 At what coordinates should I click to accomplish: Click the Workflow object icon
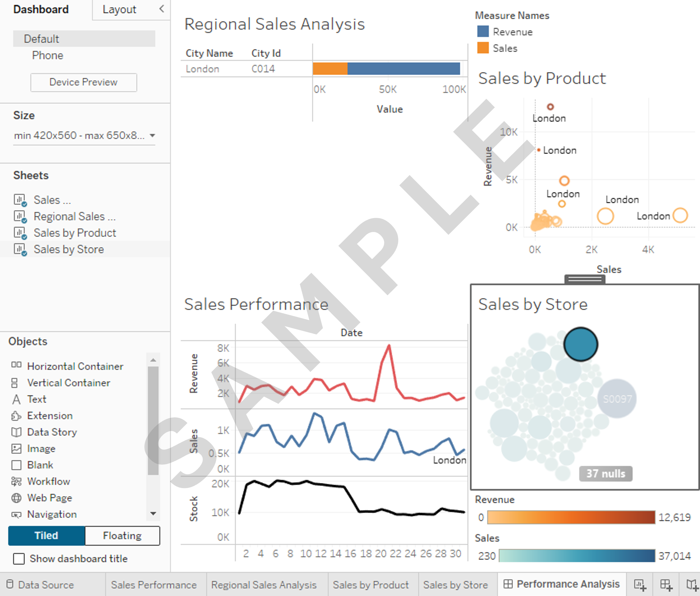click(x=16, y=481)
